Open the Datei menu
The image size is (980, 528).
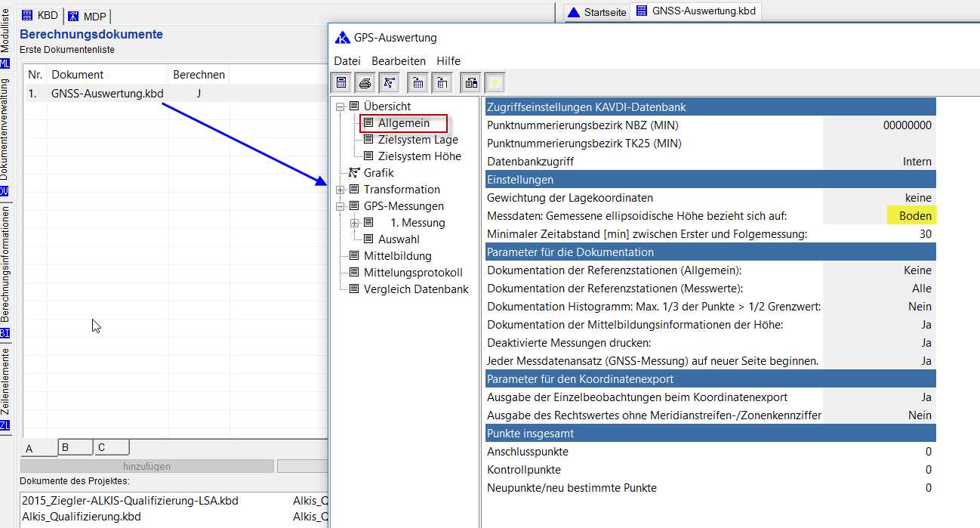[347, 60]
